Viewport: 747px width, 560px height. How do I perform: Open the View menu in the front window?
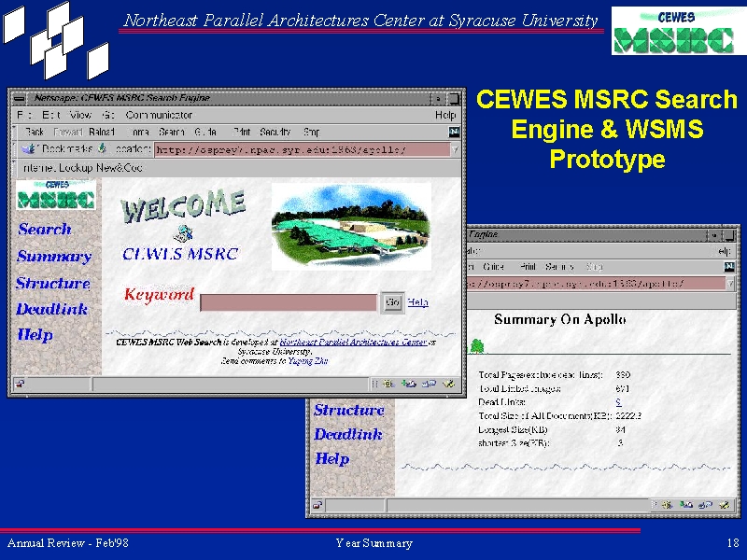pyautogui.click(x=80, y=115)
